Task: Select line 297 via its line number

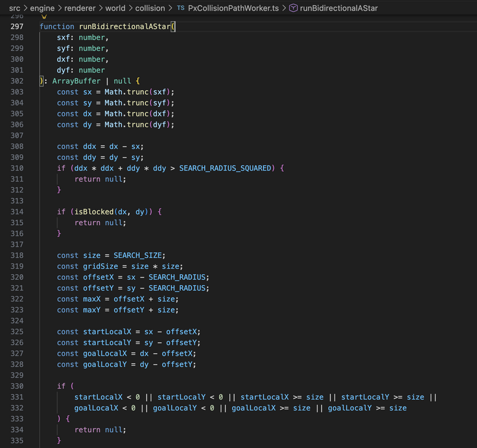Action: pos(17,27)
